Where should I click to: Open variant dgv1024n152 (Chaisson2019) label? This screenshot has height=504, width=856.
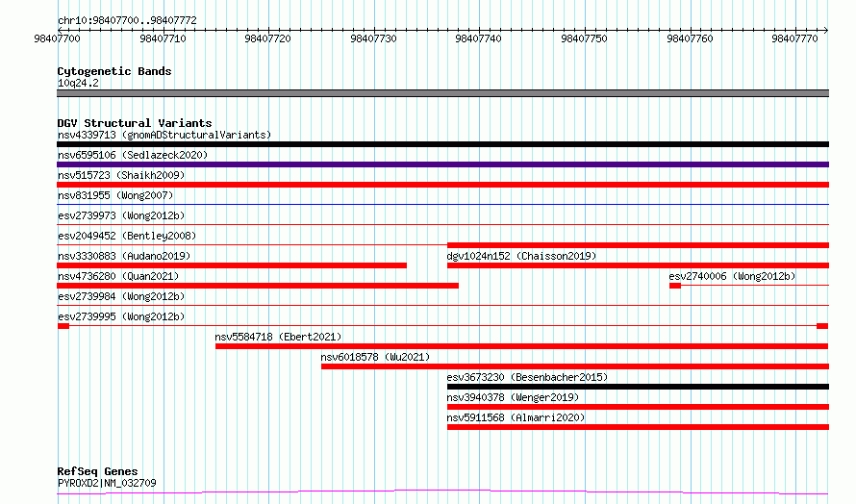click(x=521, y=256)
